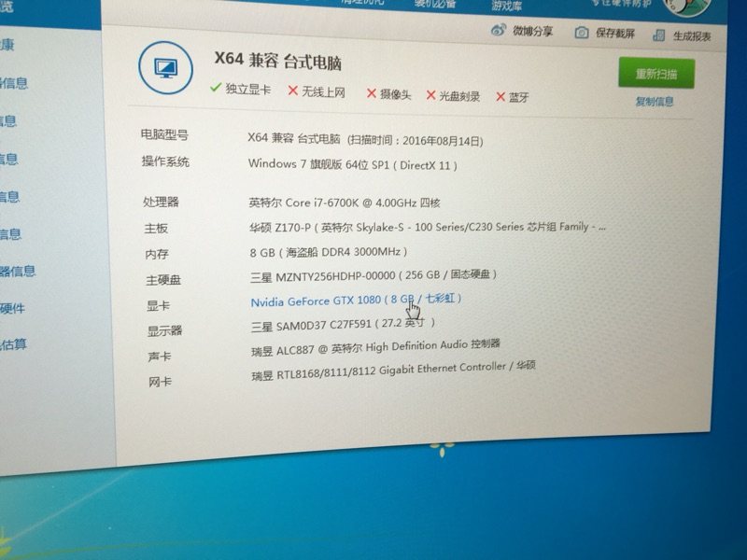Click the 声卡 row label

coord(160,357)
